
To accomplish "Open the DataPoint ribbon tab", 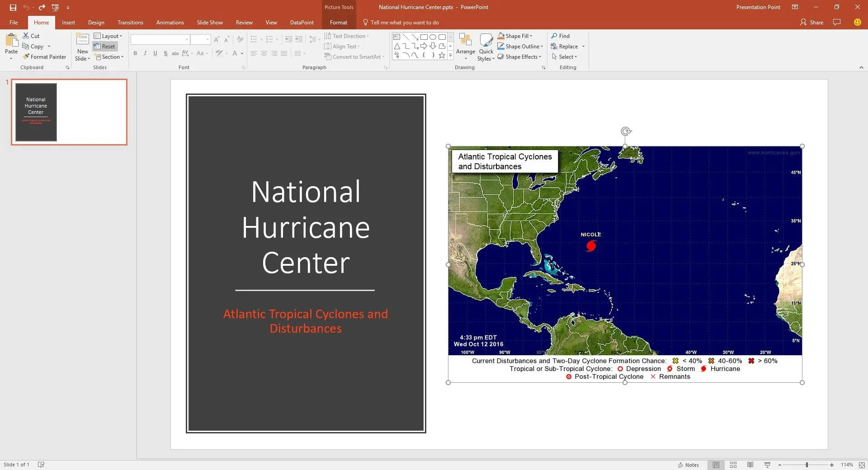I will click(x=301, y=22).
